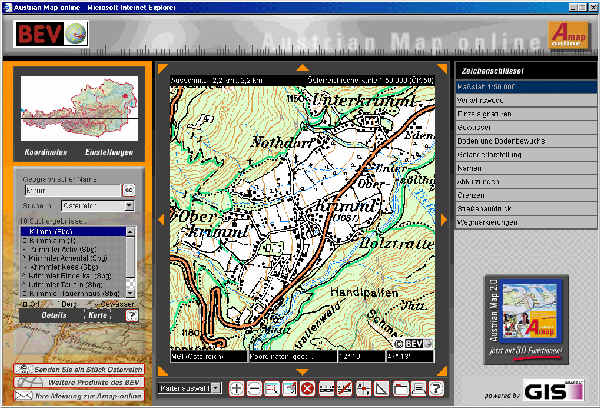
Task: Pan map northeast with corner arrow
Action: (442, 69)
